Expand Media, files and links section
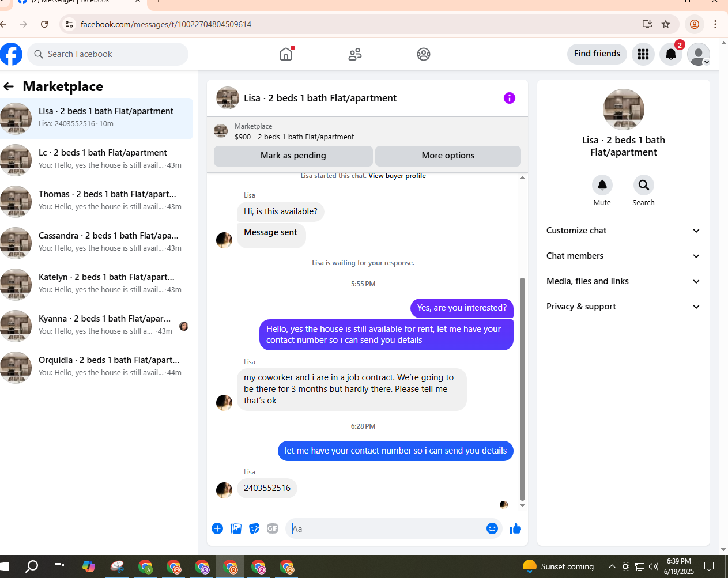This screenshot has height=578, width=728. (623, 281)
